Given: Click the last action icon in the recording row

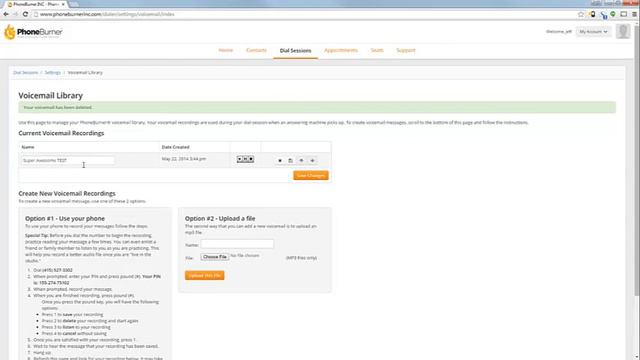Looking at the screenshot, I should (x=312, y=160).
